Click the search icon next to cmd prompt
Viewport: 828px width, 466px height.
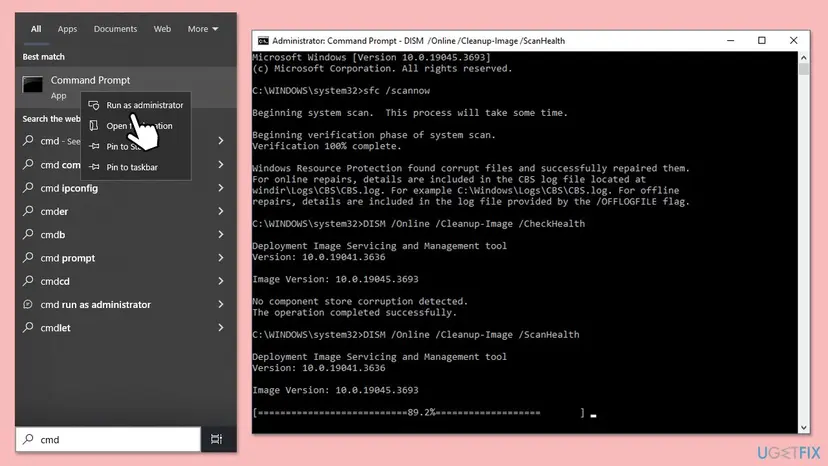pos(28,257)
